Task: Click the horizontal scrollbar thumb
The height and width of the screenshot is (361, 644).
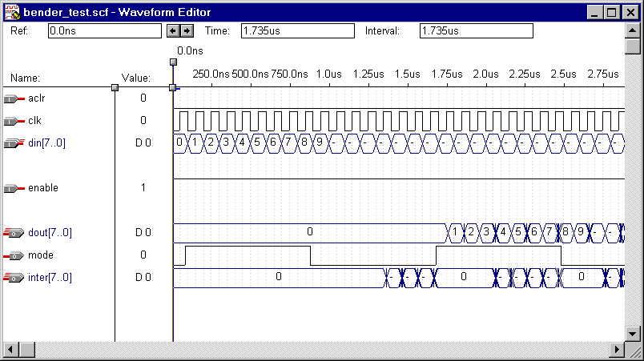Action: tap(27, 350)
